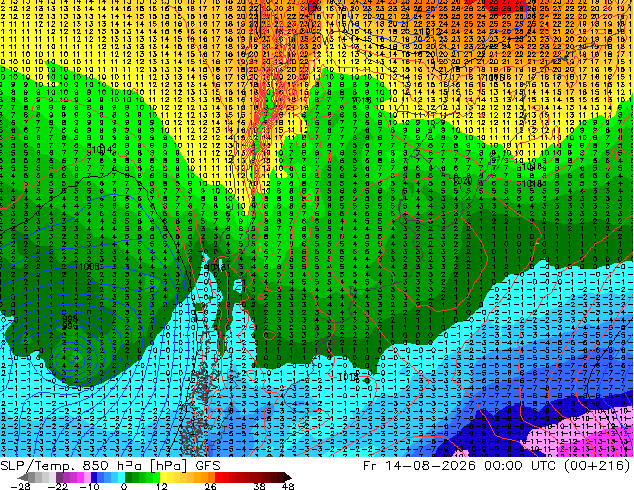Click the '38' legend value
Screen dimensions: 634x490
click(x=260, y=486)
